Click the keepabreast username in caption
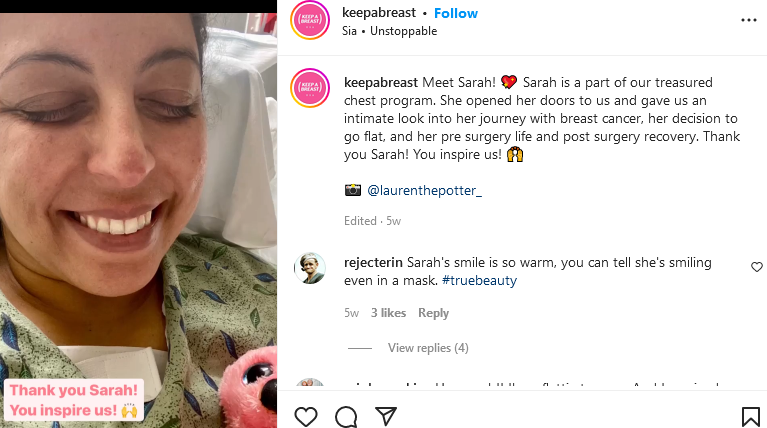The height and width of the screenshot is (428, 767). tap(380, 81)
